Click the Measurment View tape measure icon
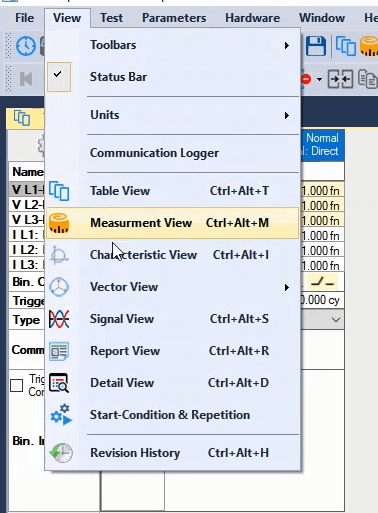The height and width of the screenshot is (513, 378). coord(59,223)
